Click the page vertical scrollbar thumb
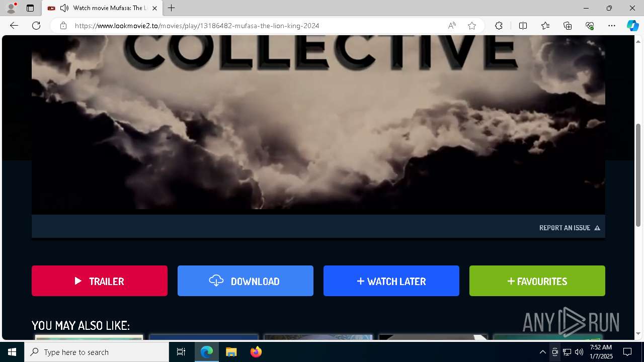644x362 pixels. click(x=638, y=175)
